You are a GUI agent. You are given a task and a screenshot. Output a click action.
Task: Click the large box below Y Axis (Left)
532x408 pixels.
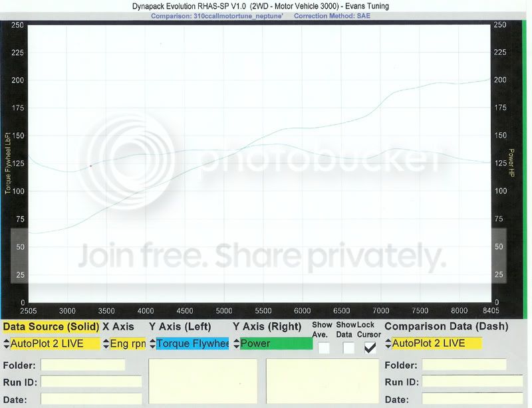203,383
